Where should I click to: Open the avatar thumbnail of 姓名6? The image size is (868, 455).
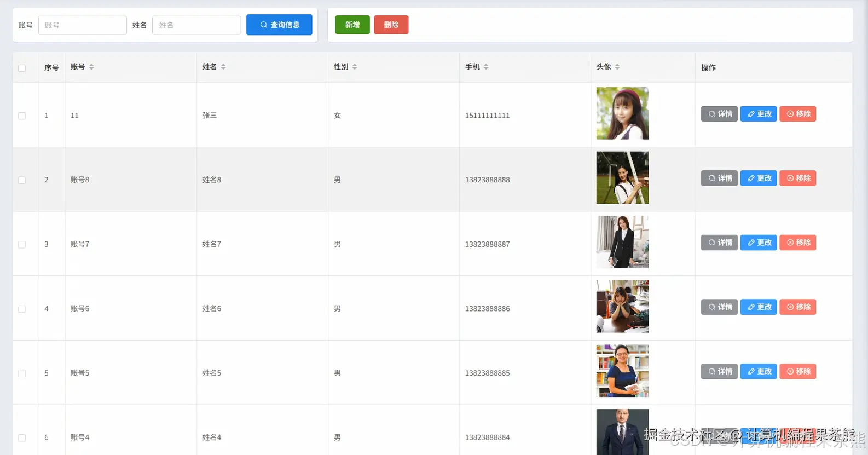tap(622, 307)
